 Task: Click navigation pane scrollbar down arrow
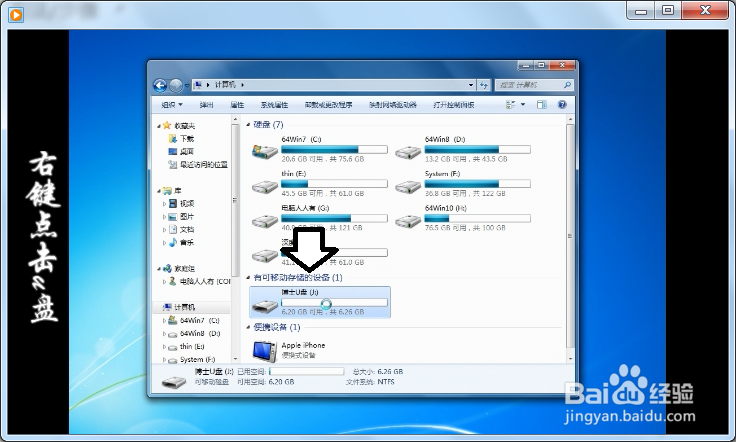tap(235, 360)
